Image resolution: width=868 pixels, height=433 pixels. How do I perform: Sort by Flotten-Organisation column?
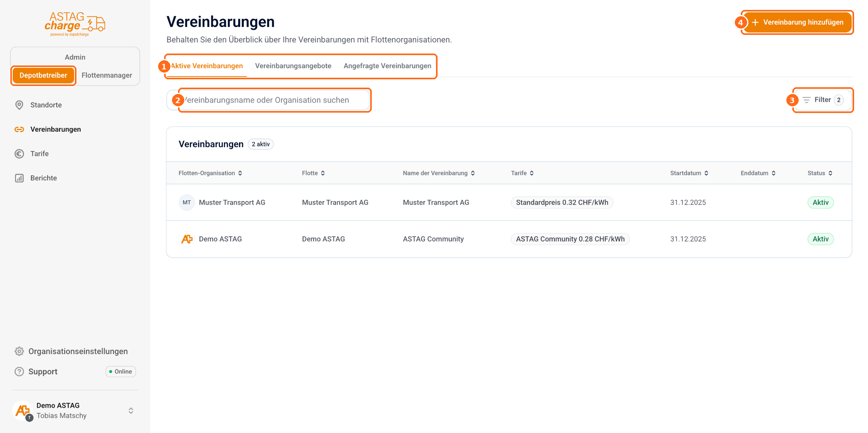pos(210,173)
